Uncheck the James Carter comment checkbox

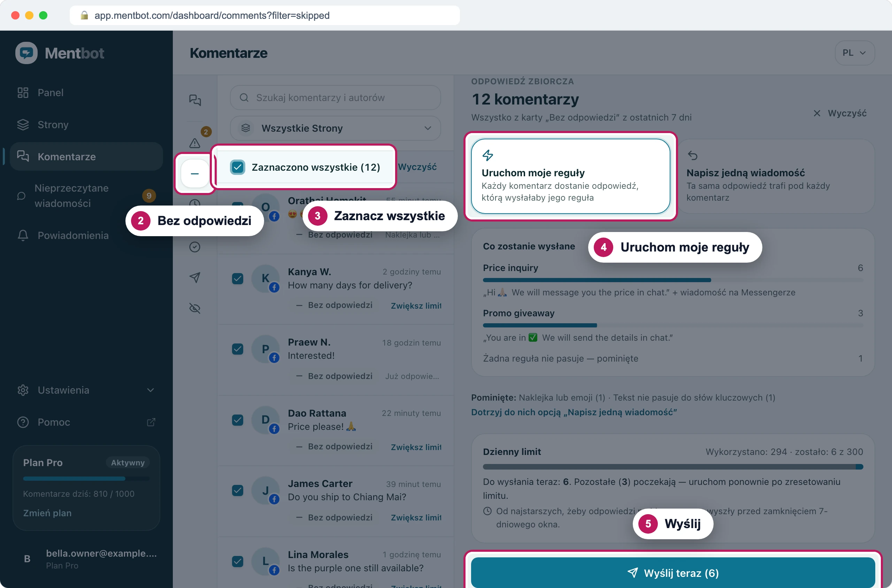point(237,490)
